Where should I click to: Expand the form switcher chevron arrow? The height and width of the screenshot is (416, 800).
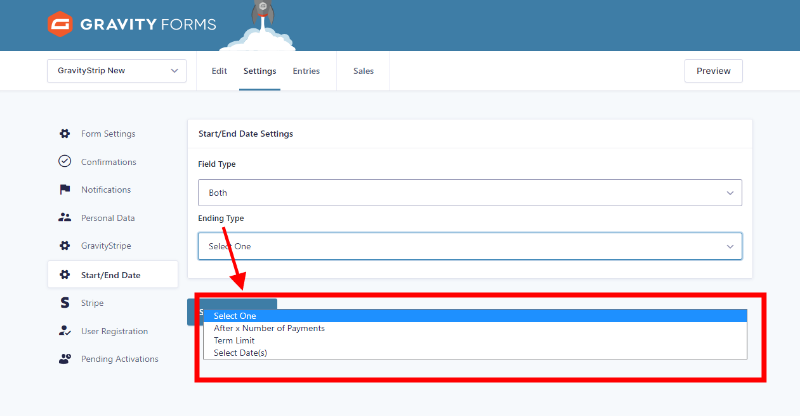pyautogui.click(x=174, y=71)
